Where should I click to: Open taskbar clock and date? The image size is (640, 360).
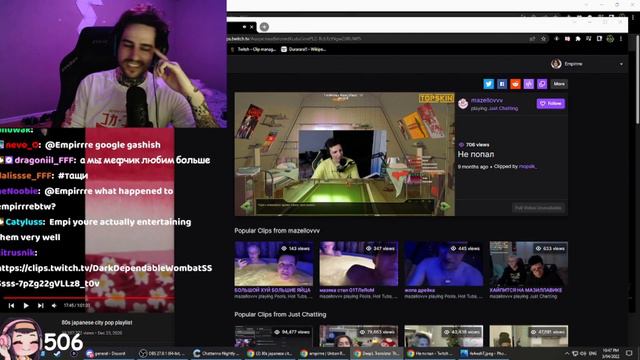(611, 353)
